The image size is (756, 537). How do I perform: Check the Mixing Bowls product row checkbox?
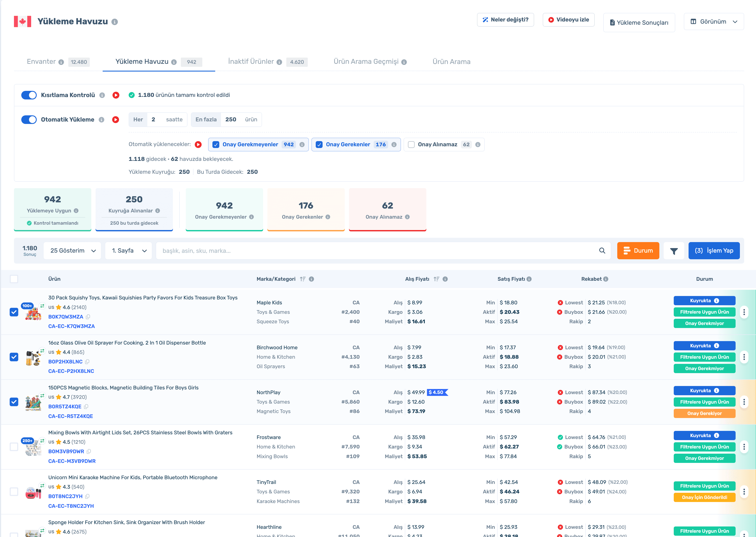[x=14, y=447]
